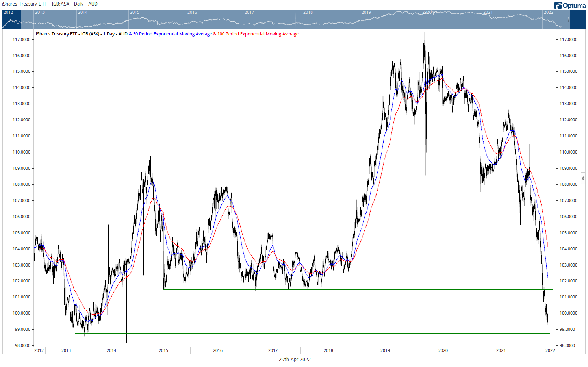This screenshot has height=367, width=588.
Task: Click the 29th Apr 2022 date label
Action: (295, 359)
